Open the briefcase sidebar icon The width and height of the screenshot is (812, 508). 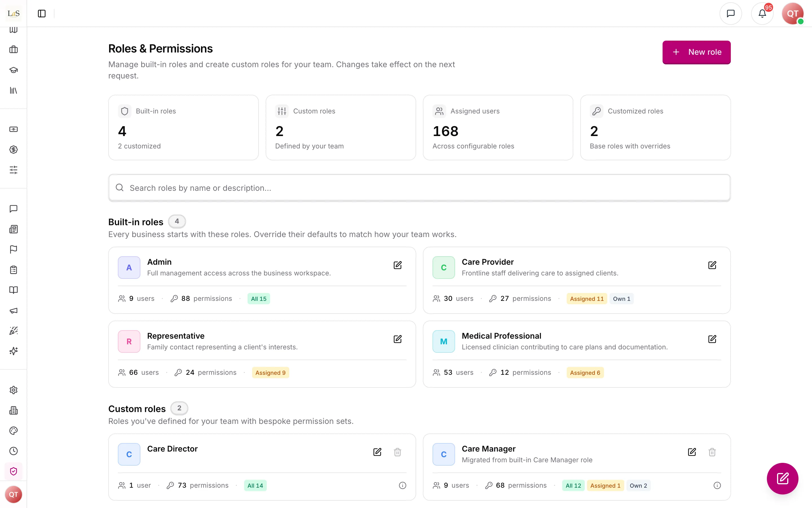pos(14,49)
